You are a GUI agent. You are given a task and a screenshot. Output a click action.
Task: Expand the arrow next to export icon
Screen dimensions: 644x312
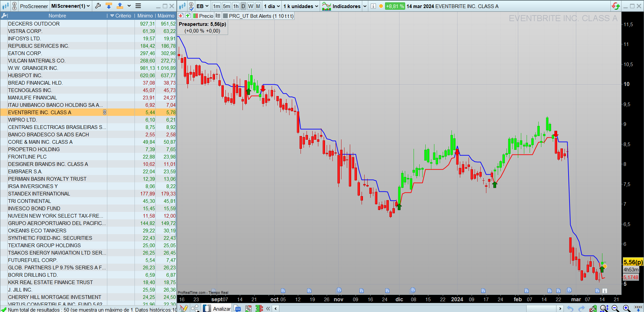tap(129, 6)
